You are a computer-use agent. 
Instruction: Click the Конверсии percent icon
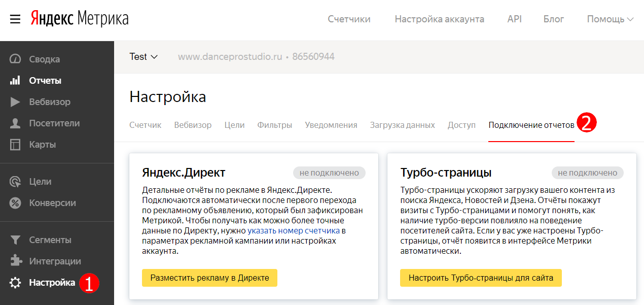point(15,203)
